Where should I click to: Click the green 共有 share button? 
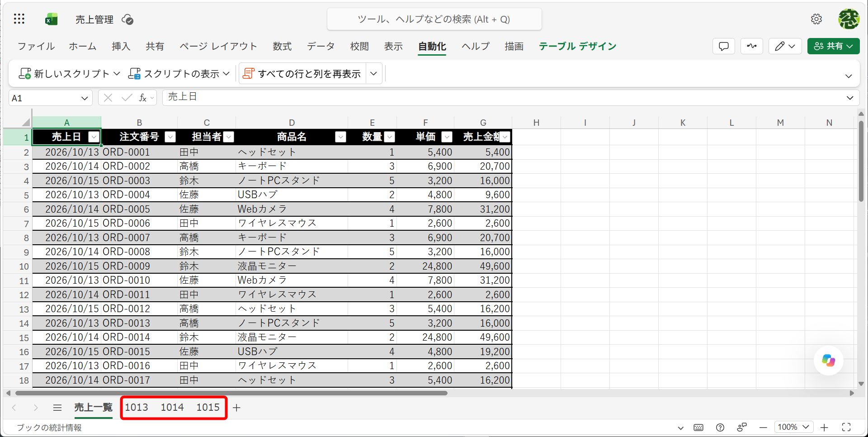click(833, 46)
